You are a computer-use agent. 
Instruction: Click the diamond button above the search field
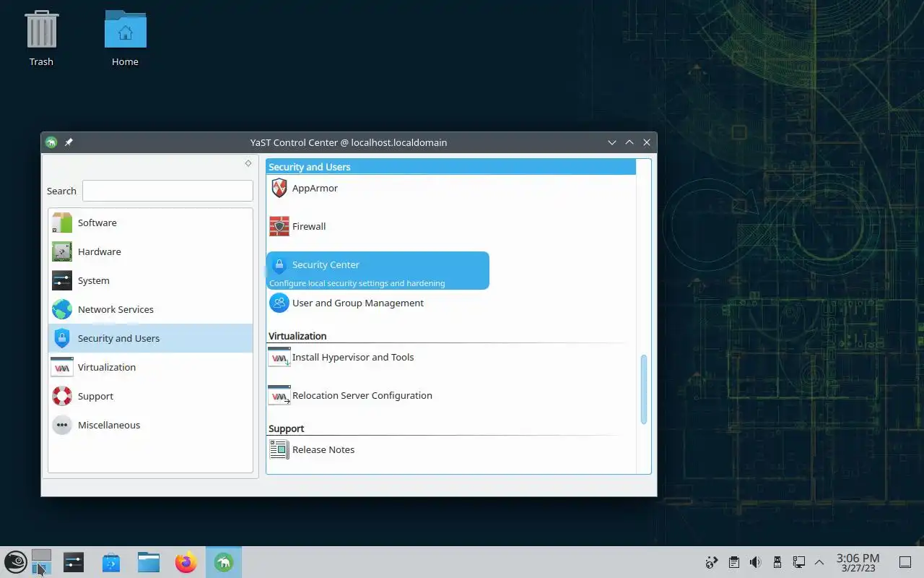pyautogui.click(x=248, y=163)
